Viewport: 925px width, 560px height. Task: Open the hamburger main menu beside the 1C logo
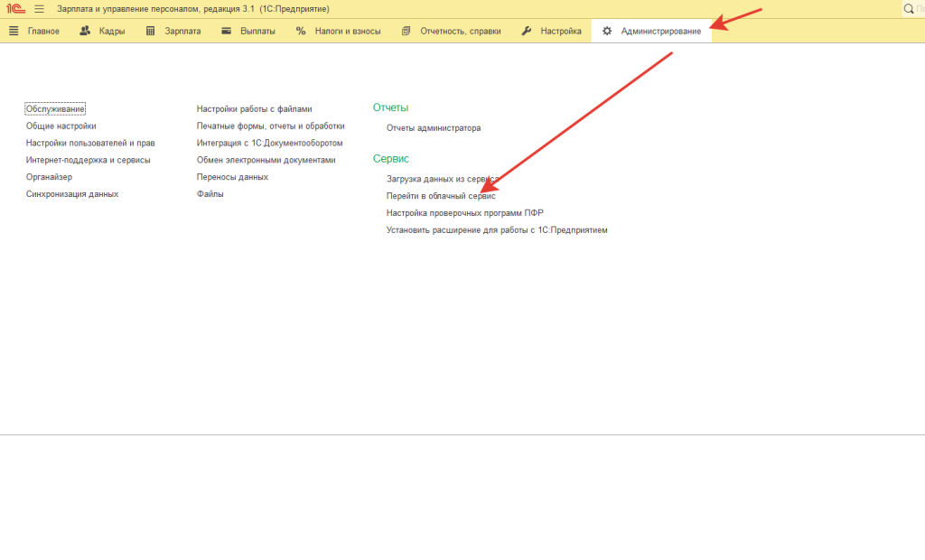click(39, 9)
